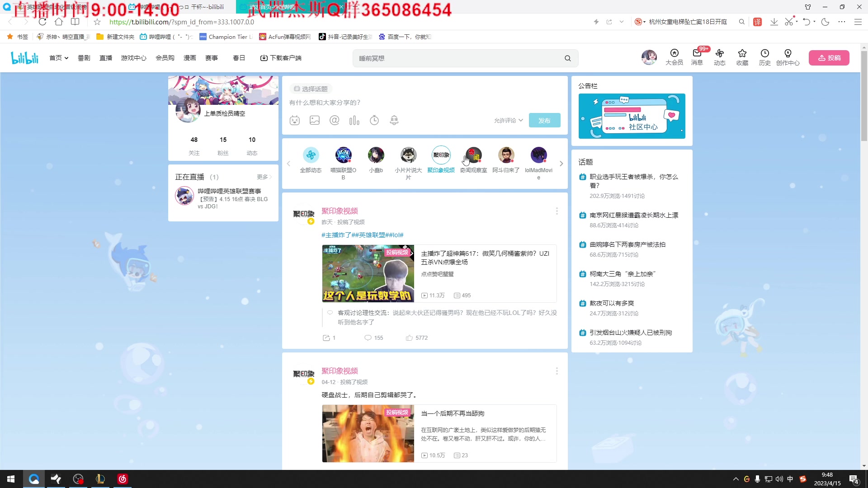Viewport: 868px width, 488px height.
Task: Select 奇闻观察室 avatar in followed list
Action: pyautogui.click(x=474, y=155)
